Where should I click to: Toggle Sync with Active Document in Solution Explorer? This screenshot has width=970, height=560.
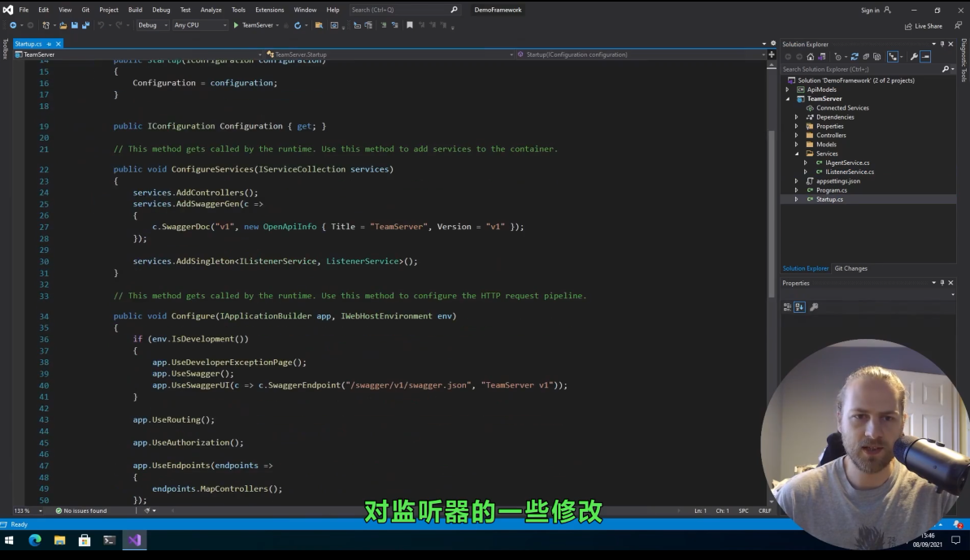[x=894, y=56]
